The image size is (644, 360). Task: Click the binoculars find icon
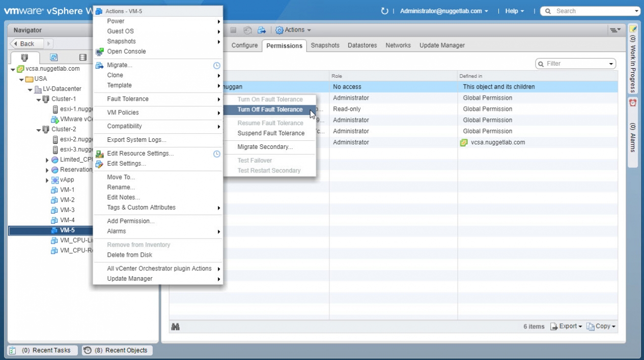(175, 326)
